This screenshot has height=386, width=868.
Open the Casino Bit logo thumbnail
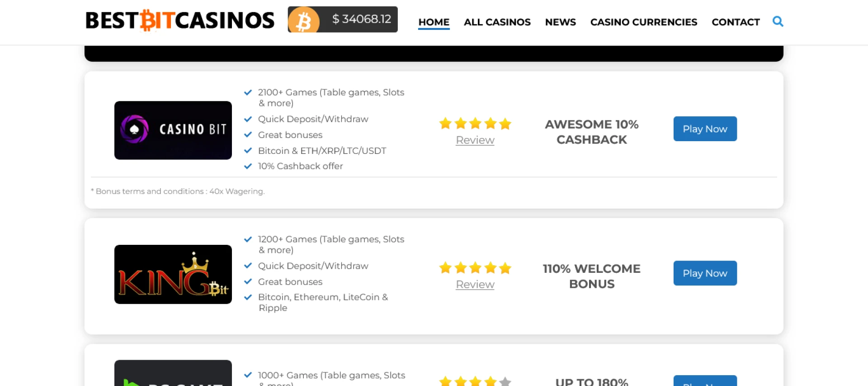(173, 130)
